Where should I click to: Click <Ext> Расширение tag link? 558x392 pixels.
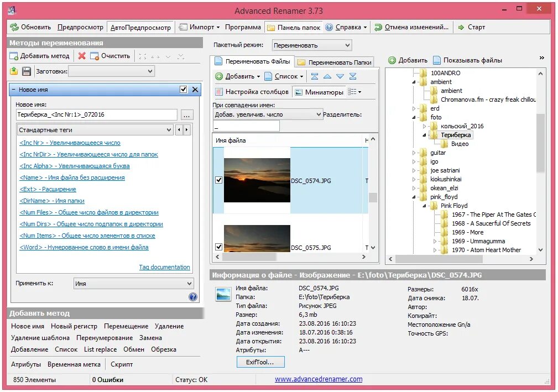tap(48, 189)
